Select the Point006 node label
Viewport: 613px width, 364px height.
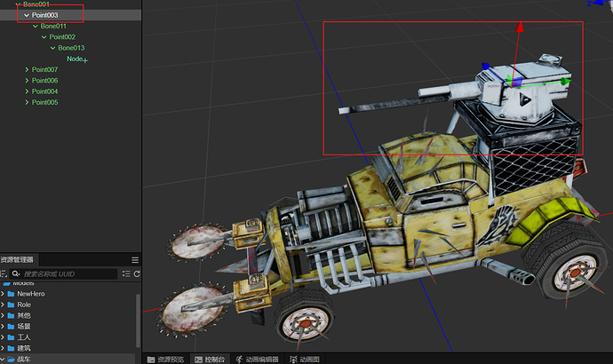tap(45, 81)
